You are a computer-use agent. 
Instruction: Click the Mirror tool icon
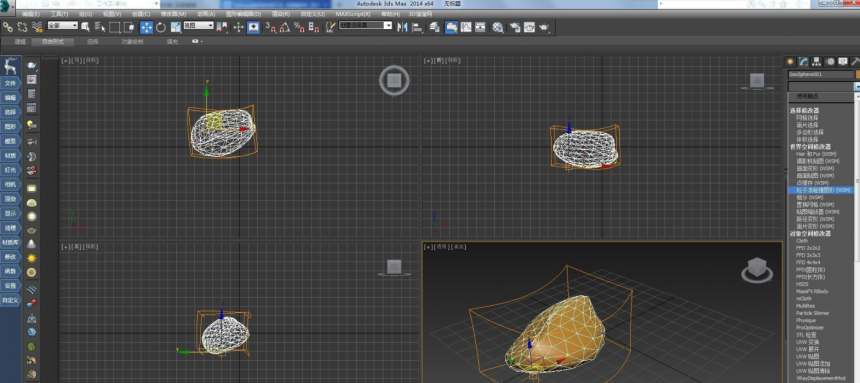pos(403,26)
